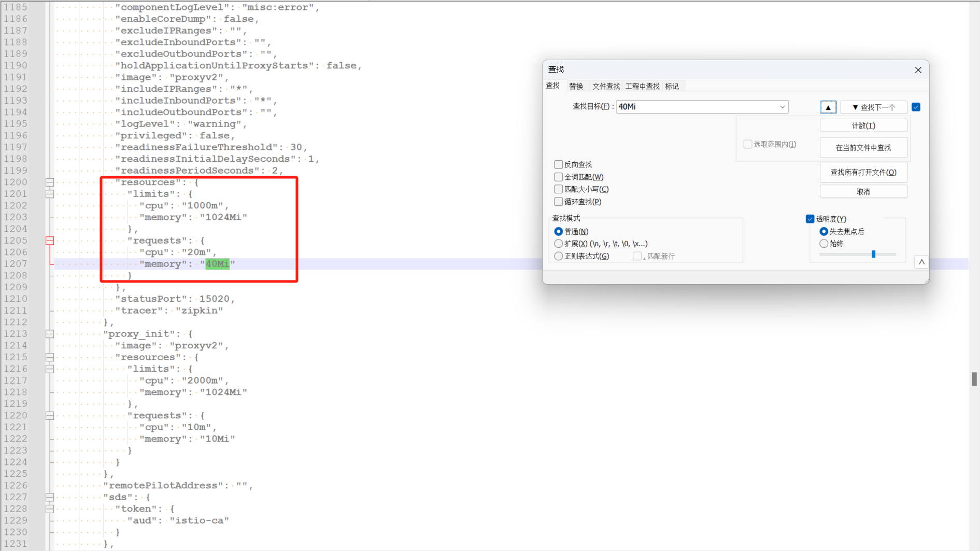Click 在当前文件中查找 button

pos(863,148)
